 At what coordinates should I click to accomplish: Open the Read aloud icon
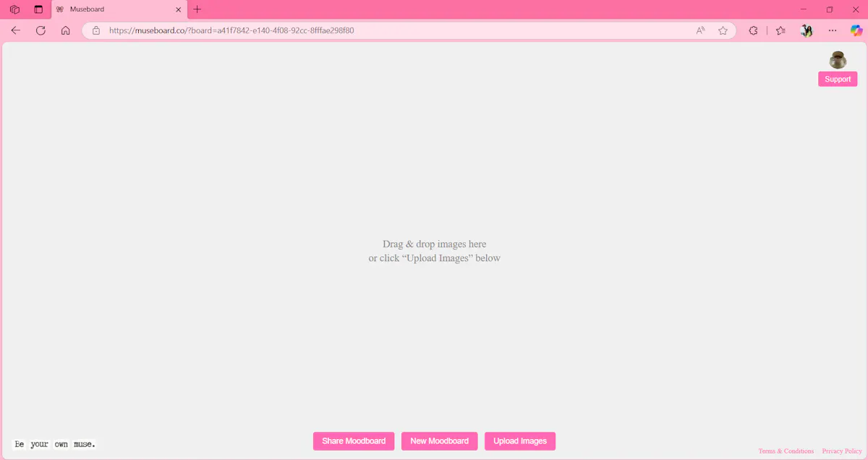[700, 30]
